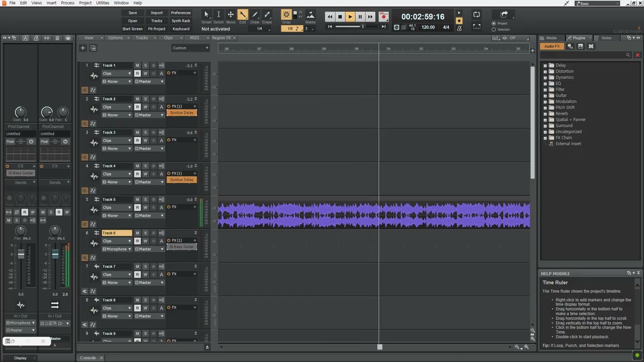Open the Process menu
The width and height of the screenshot is (644, 362).
point(67,3)
